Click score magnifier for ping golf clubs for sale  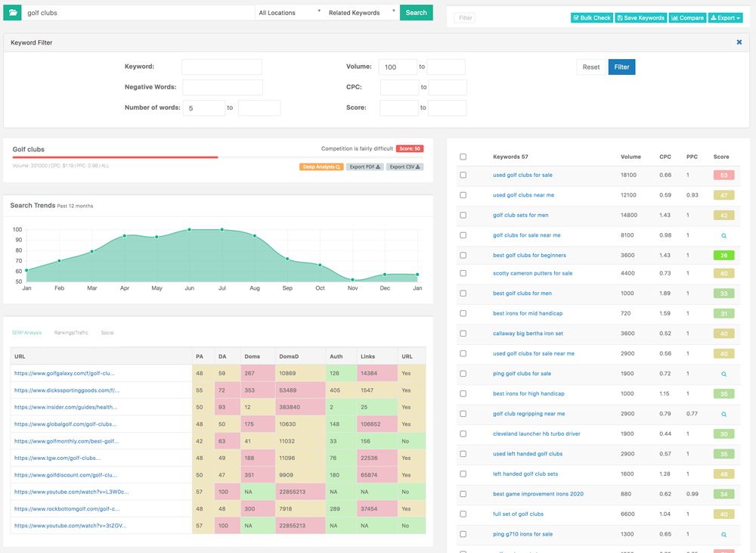(x=723, y=374)
